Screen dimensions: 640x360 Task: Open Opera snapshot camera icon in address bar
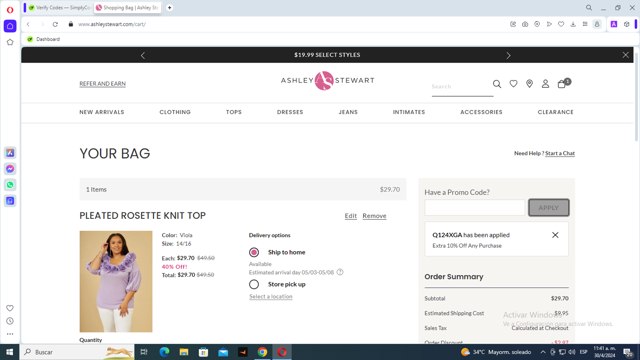(525, 24)
